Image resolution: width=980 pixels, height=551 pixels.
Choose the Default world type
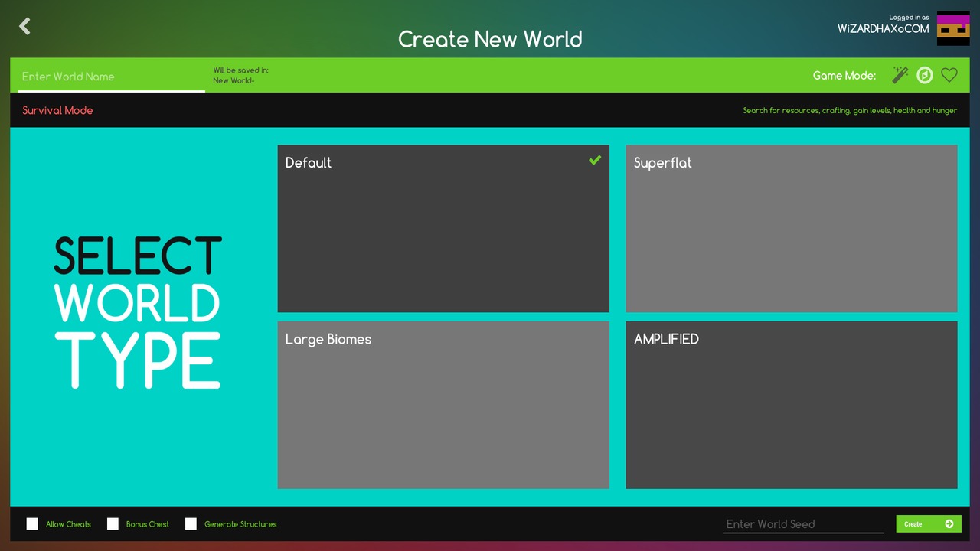443,229
